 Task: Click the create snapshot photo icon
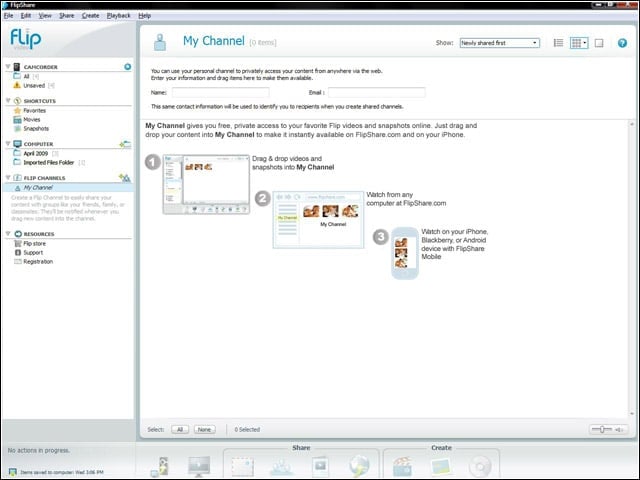(x=441, y=467)
